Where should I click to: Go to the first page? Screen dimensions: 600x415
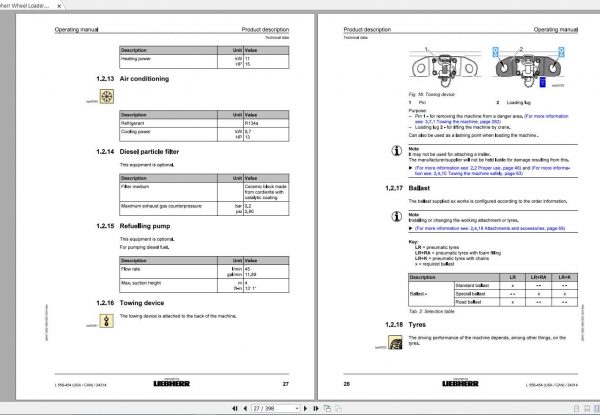(x=235, y=408)
